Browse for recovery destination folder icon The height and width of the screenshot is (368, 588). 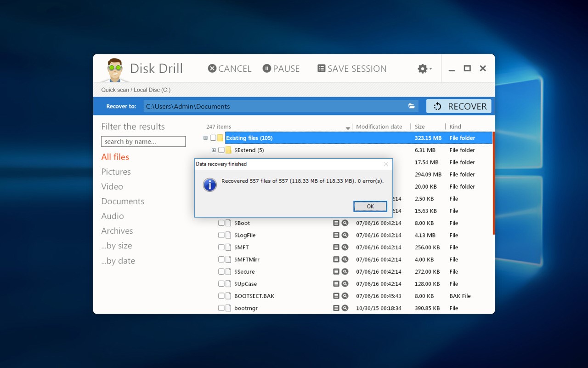tap(412, 106)
